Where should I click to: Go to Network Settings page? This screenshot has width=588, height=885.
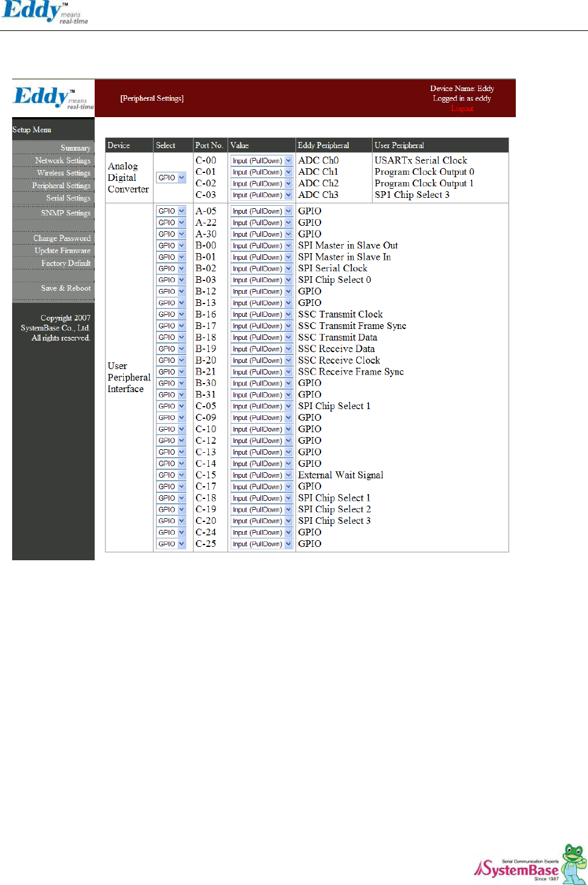point(63,161)
